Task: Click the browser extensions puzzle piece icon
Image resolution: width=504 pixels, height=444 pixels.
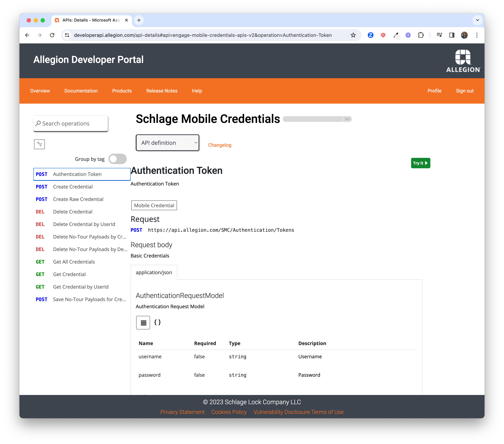Action: point(421,35)
